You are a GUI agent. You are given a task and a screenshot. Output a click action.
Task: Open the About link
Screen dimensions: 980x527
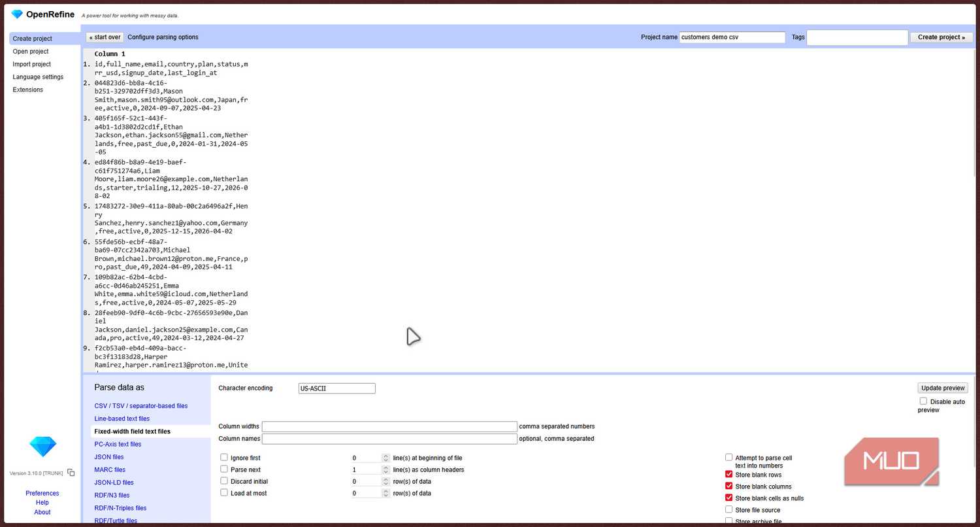[x=42, y=512]
